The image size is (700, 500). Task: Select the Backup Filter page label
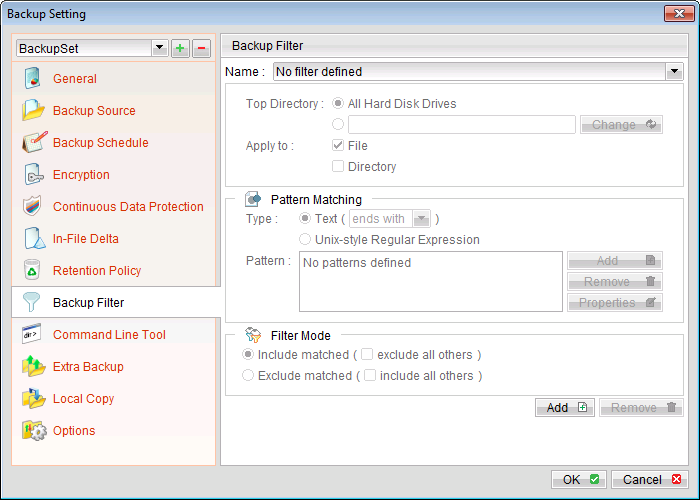(x=88, y=303)
